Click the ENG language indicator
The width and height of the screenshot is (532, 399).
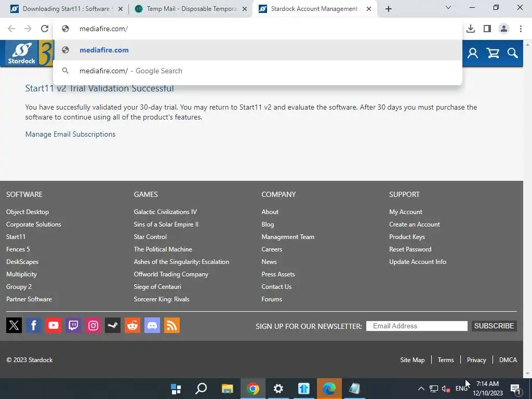pyautogui.click(x=461, y=389)
